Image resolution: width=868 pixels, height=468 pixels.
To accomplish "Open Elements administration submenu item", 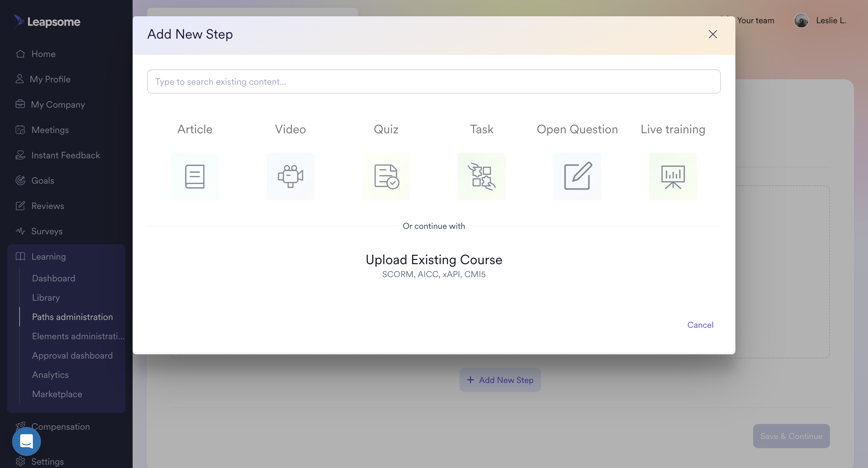I will coord(78,336).
